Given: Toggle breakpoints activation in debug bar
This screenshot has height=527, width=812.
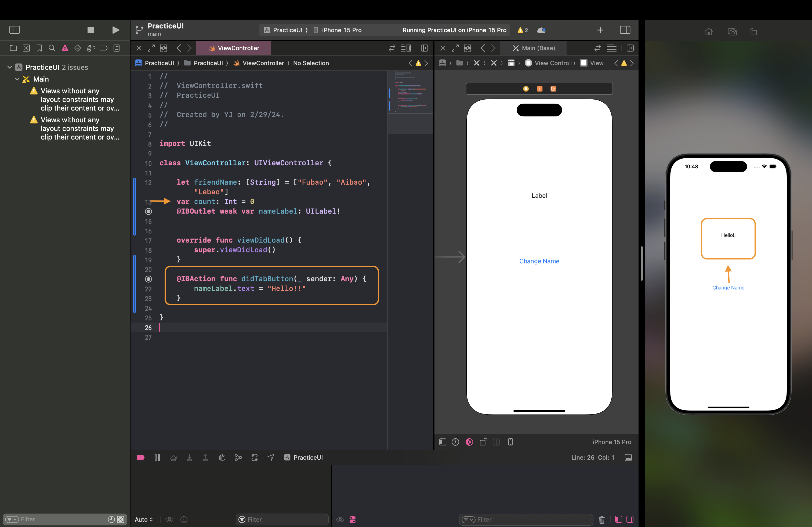Looking at the screenshot, I should click(x=140, y=458).
